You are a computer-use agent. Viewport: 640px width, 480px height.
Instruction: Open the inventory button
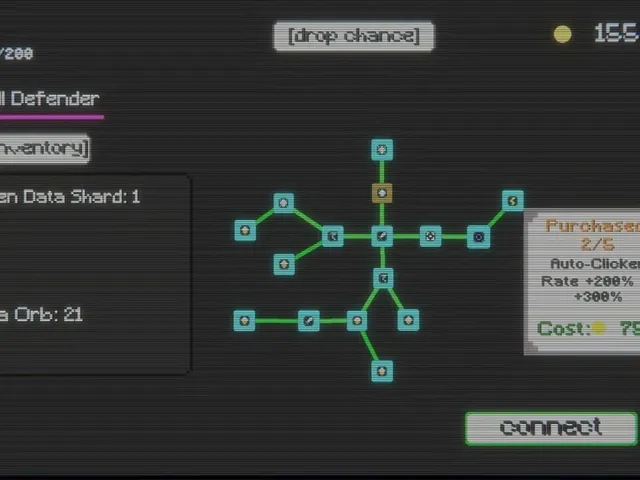point(44,149)
